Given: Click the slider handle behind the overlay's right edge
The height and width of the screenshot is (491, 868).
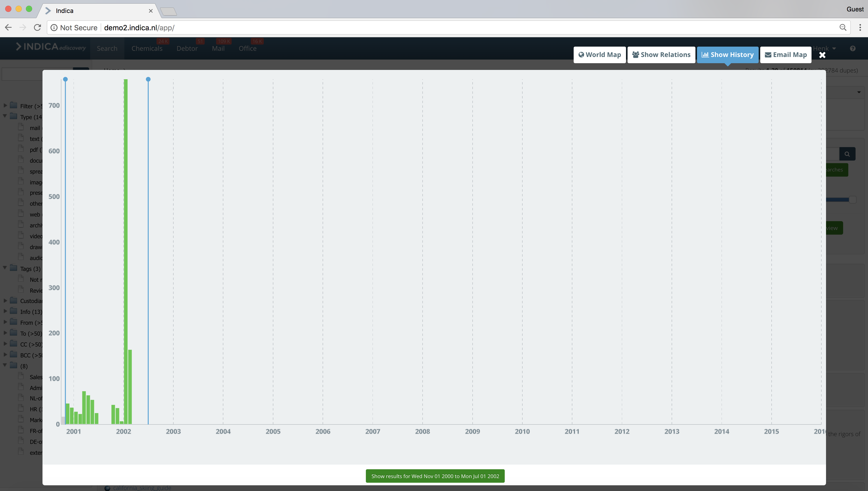Looking at the screenshot, I should click(x=852, y=200).
